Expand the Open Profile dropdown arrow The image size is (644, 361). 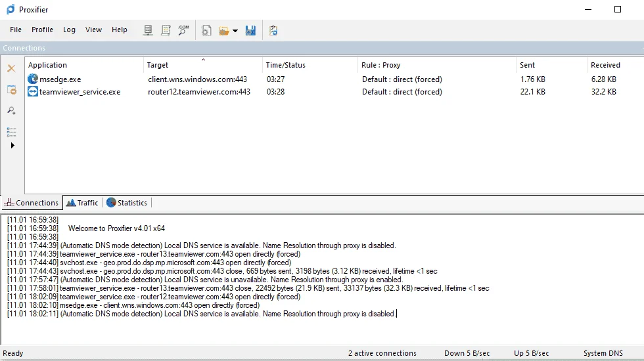[x=235, y=31]
